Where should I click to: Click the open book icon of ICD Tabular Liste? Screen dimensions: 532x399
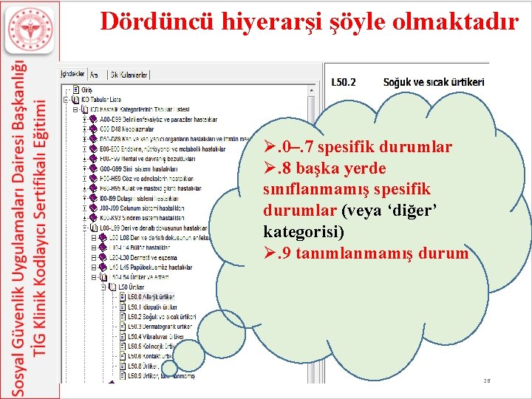(x=75, y=100)
